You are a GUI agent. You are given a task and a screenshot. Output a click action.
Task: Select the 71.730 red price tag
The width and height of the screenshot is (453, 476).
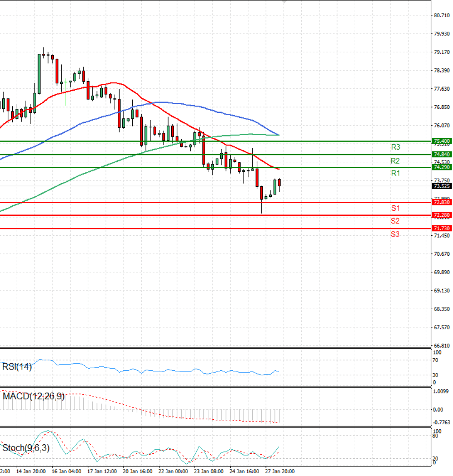click(x=442, y=228)
